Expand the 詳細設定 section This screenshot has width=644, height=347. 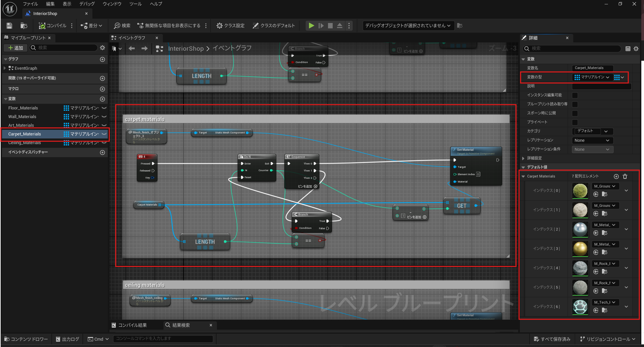[524, 158]
